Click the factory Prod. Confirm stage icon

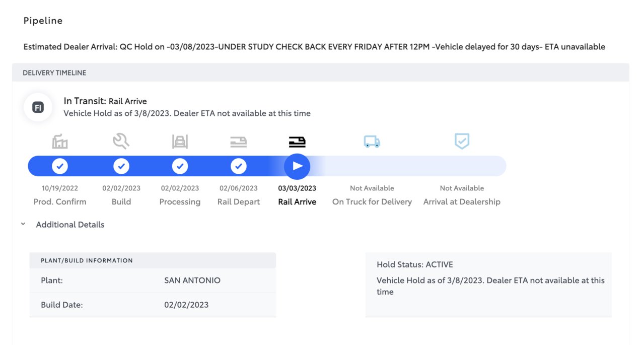(x=60, y=142)
